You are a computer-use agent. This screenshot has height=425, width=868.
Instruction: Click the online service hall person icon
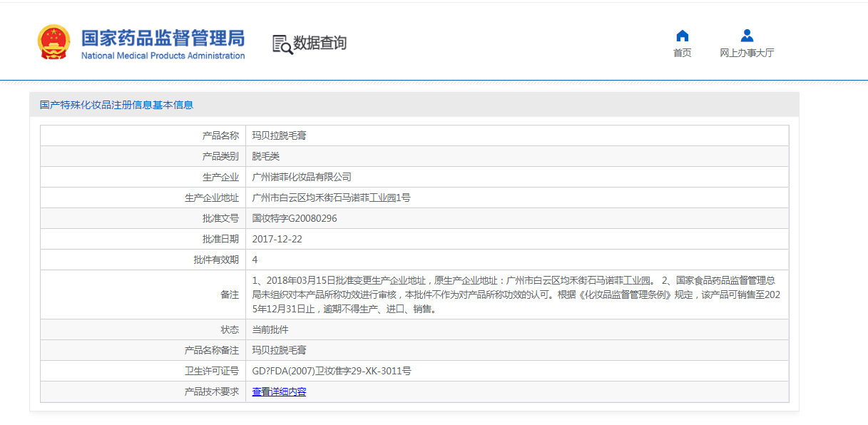point(747,36)
